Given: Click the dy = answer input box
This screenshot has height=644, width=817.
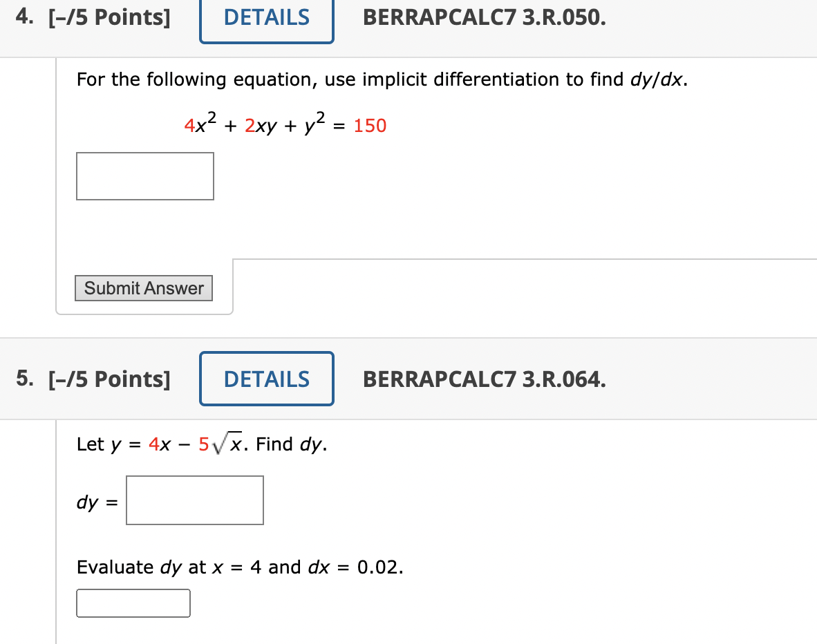Looking at the screenshot, I should (194, 500).
